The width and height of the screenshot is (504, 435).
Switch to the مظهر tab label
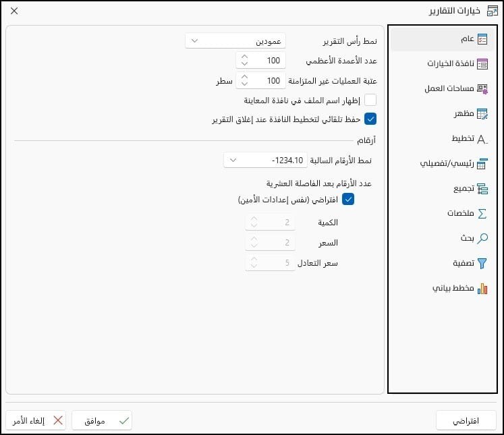[x=464, y=113]
